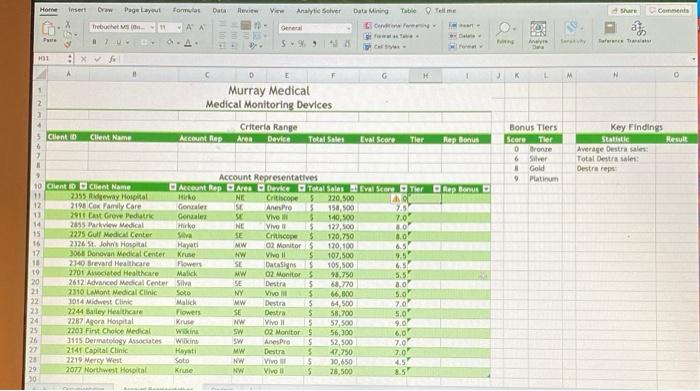Toggle Wrap Text in alignment group

(x=258, y=26)
